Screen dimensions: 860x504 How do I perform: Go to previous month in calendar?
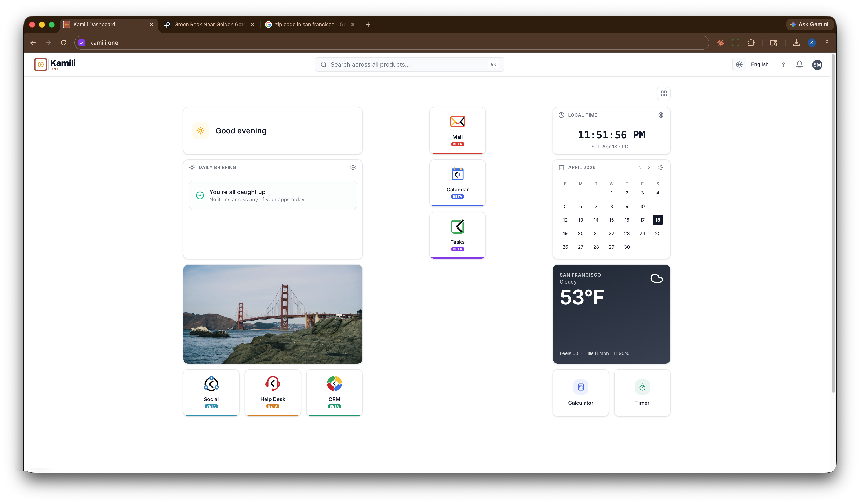tap(640, 167)
